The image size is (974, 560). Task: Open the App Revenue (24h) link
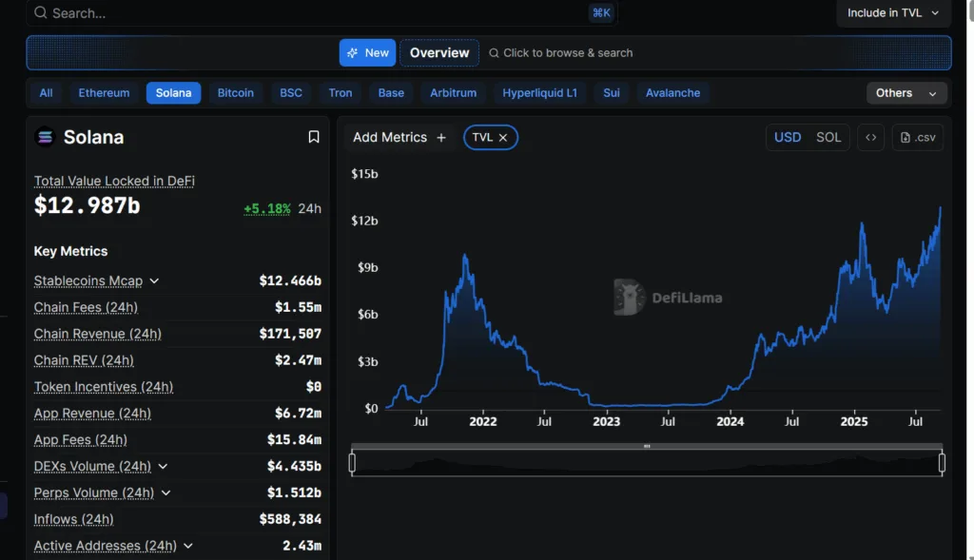tap(92, 414)
